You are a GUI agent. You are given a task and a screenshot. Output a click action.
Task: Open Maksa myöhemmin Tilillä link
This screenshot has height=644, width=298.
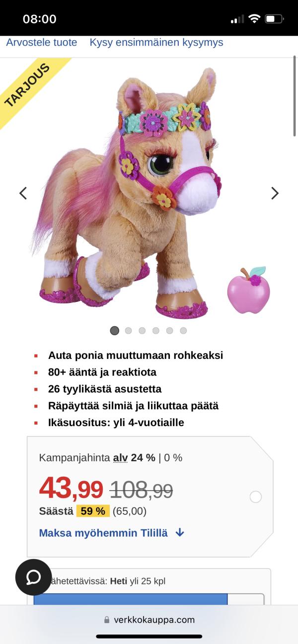point(103,533)
